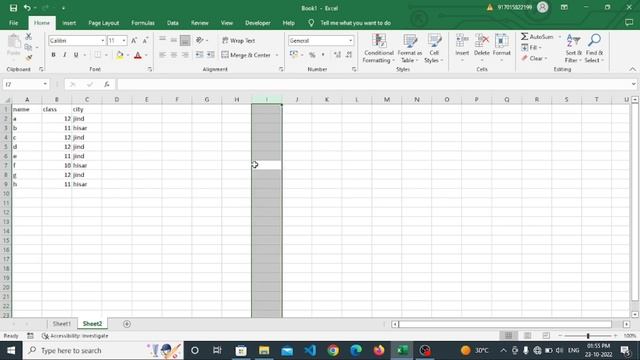Open Format as Table gallery

tap(410, 48)
